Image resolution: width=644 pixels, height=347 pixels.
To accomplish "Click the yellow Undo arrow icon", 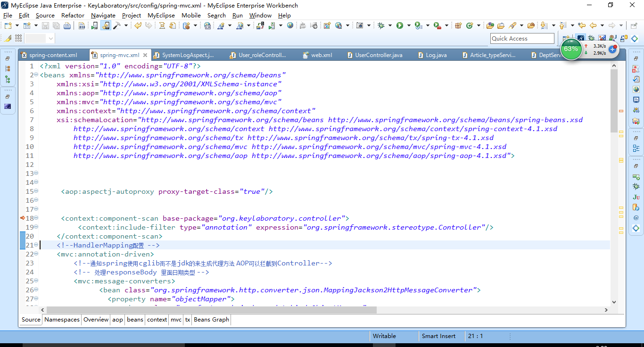I will [138, 25].
